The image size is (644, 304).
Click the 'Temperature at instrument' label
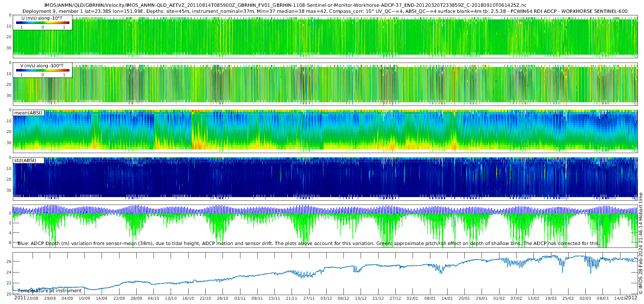[x=49, y=291]
